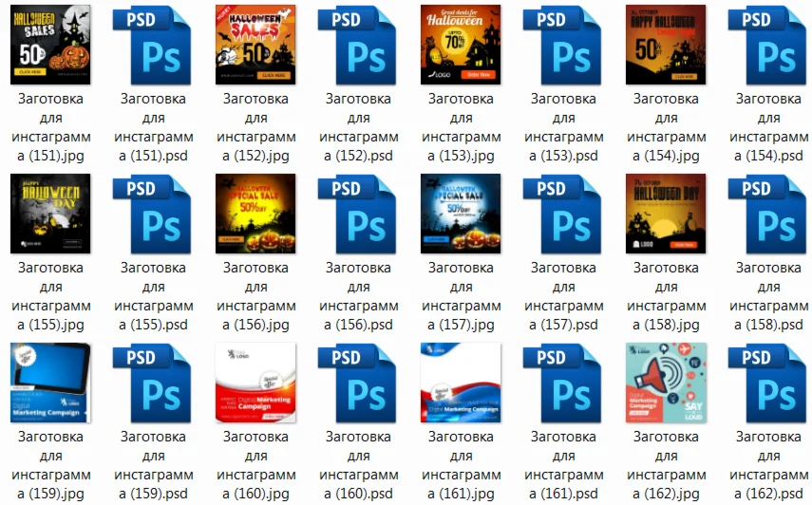
Task: Select the PSD icon for (159).psd
Action: [152, 383]
